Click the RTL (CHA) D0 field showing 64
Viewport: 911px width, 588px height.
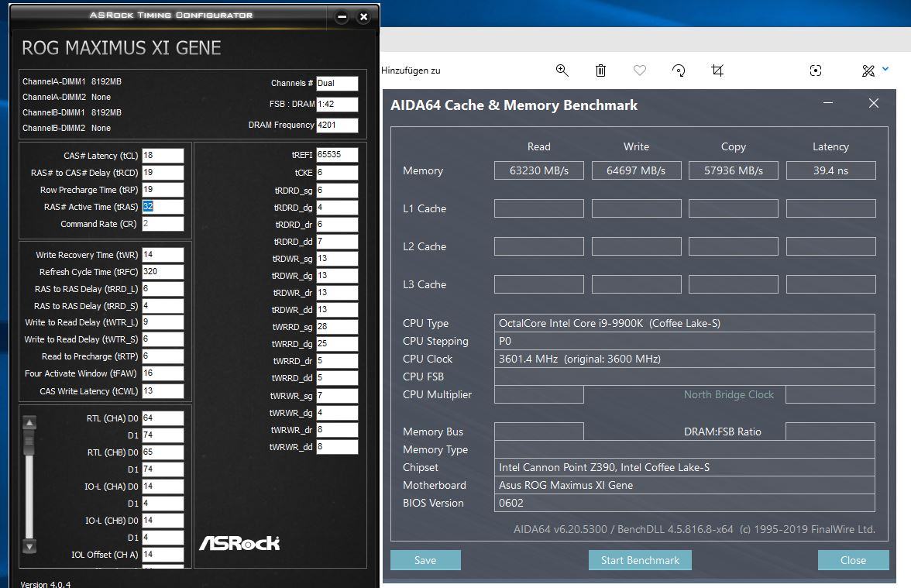[163, 418]
